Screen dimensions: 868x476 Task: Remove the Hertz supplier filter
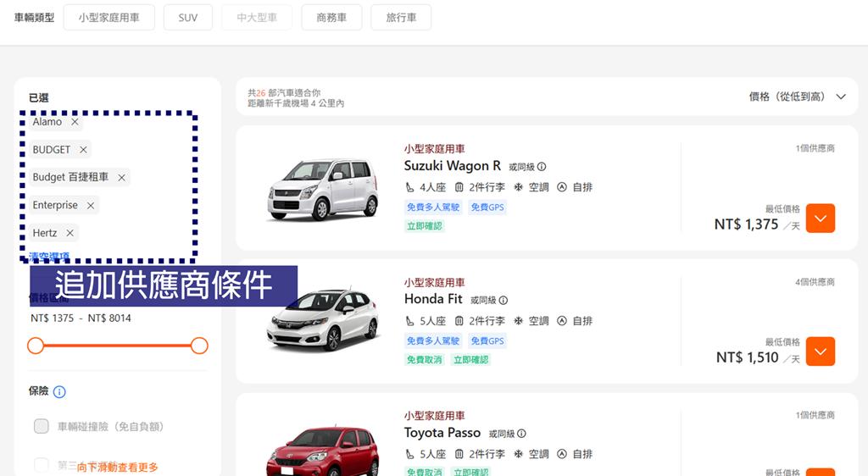[70, 233]
